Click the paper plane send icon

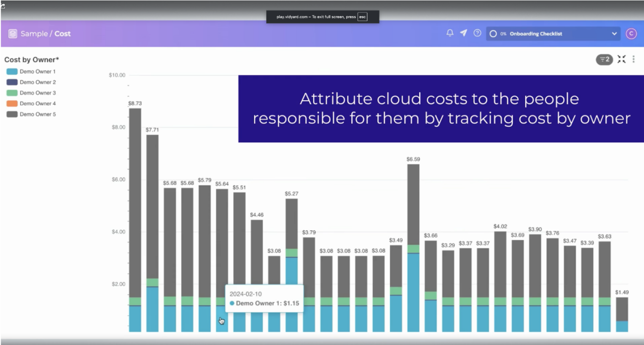[x=463, y=33]
